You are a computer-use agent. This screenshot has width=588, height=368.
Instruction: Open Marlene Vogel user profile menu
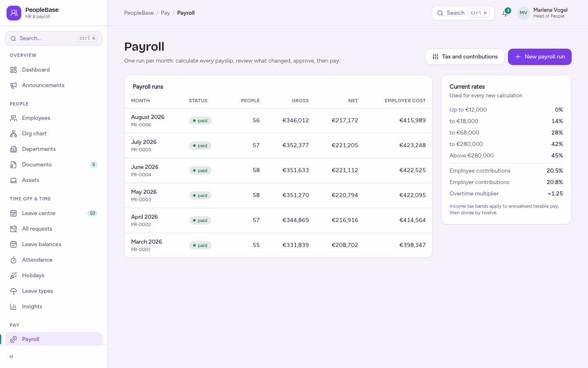point(543,13)
